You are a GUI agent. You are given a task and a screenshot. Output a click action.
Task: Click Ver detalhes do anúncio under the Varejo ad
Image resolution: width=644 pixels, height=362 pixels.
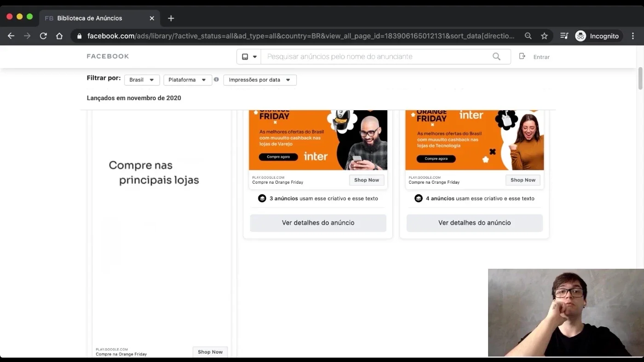click(x=318, y=223)
